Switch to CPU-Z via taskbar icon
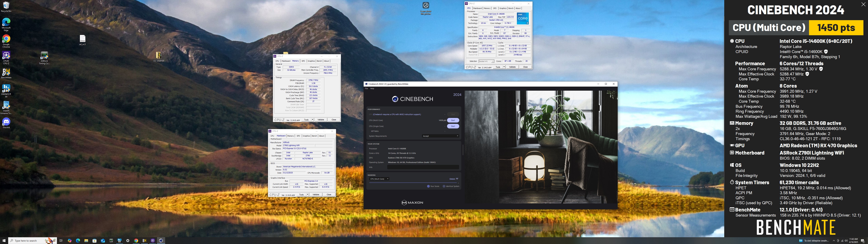This screenshot has width=868, height=244. coord(153,241)
